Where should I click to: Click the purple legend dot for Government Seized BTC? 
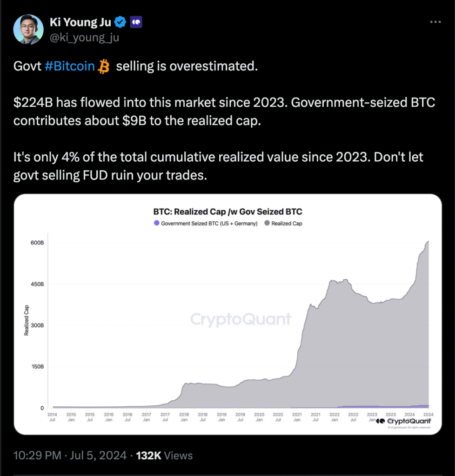[x=156, y=224]
